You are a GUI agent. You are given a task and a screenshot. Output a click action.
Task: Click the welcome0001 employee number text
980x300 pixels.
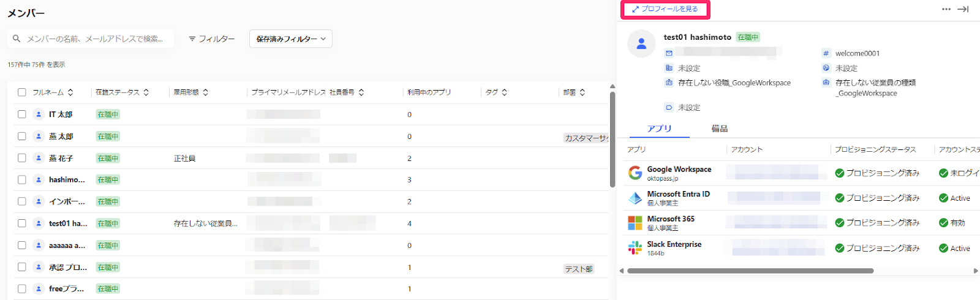click(x=858, y=53)
